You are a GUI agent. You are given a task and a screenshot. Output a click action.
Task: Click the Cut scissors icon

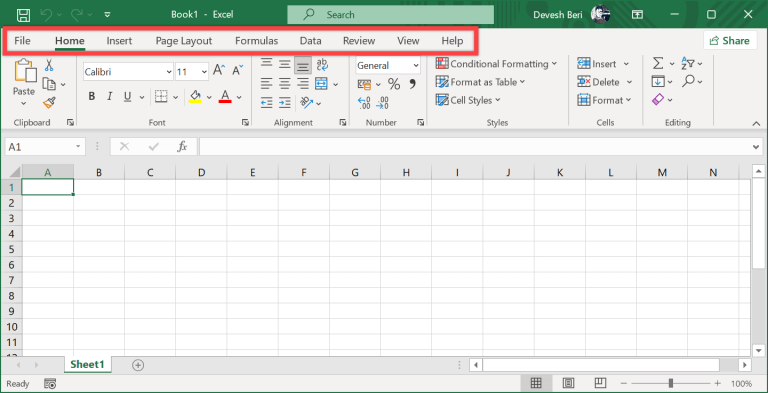[49, 65]
